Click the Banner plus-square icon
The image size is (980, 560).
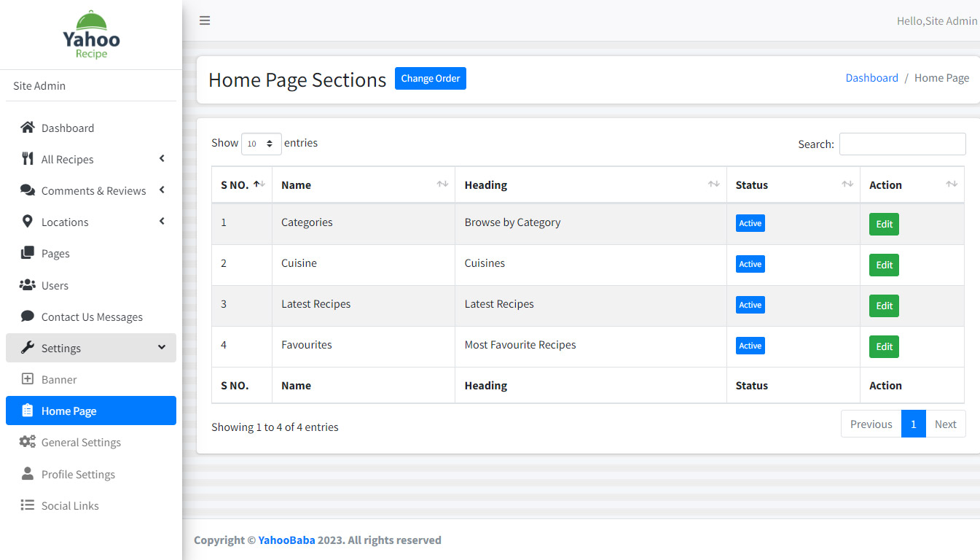pos(28,379)
